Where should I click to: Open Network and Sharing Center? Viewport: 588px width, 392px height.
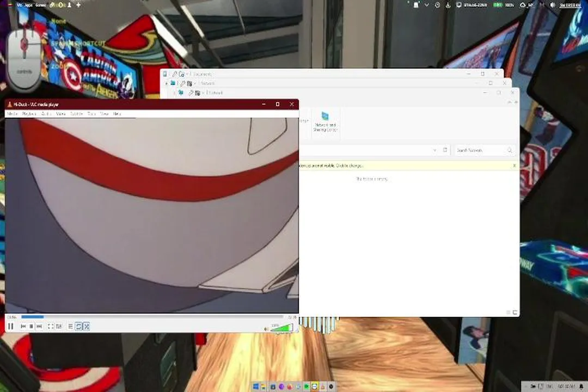325,122
